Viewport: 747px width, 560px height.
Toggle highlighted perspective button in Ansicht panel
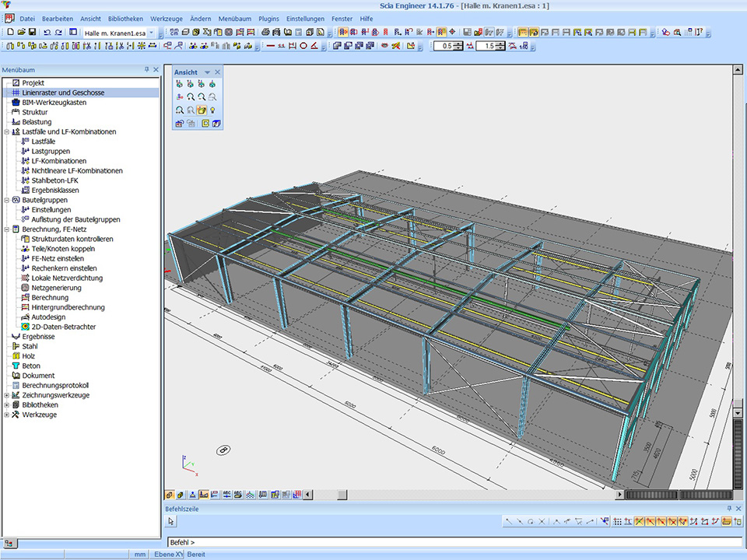click(202, 110)
